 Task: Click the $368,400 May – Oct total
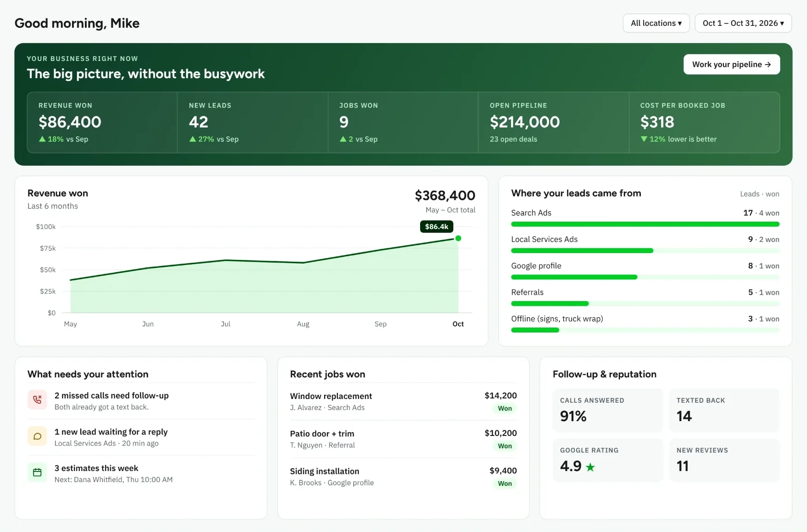[x=445, y=201]
